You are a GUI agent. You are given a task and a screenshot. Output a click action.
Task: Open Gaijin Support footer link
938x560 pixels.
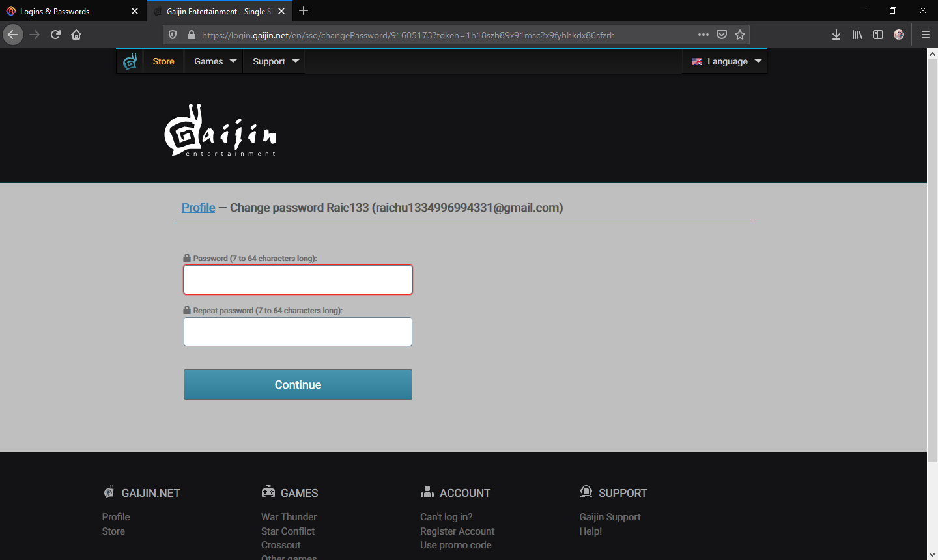(610, 517)
